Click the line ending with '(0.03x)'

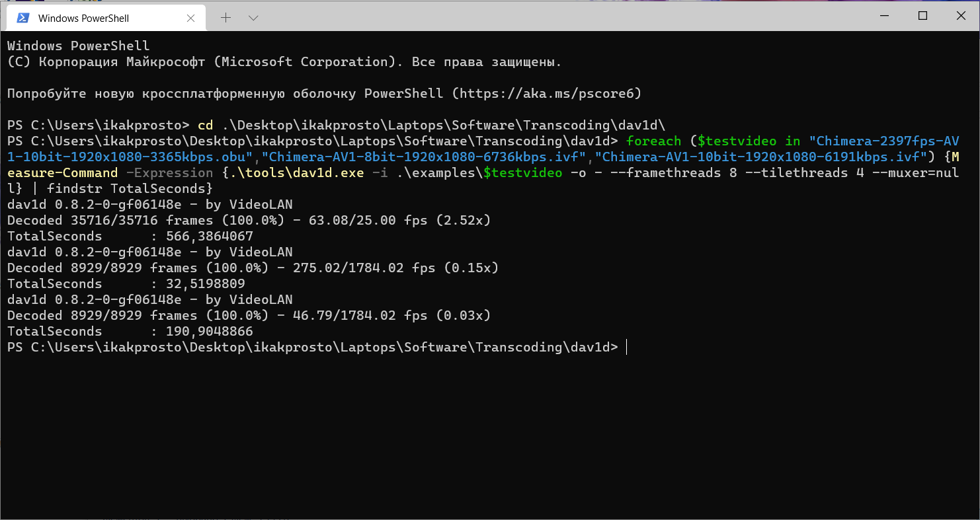[x=249, y=315]
